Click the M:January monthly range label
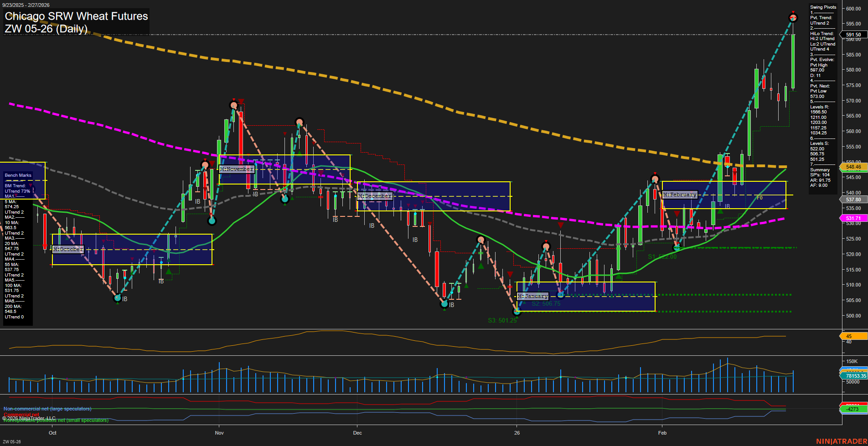Screen dimensions: 868x446 [532, 296]
